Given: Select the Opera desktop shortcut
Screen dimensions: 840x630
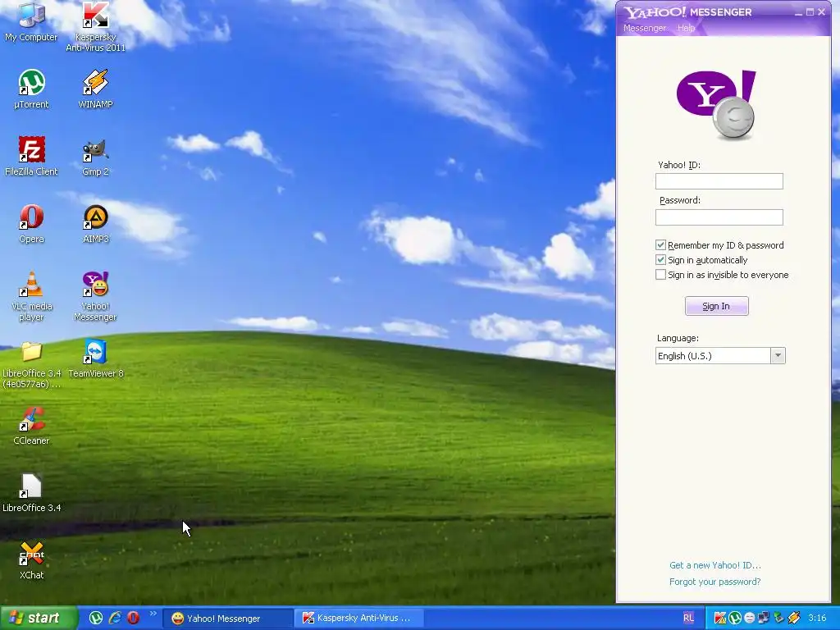Looking at the screenshot, I should (x=31, y=223).
